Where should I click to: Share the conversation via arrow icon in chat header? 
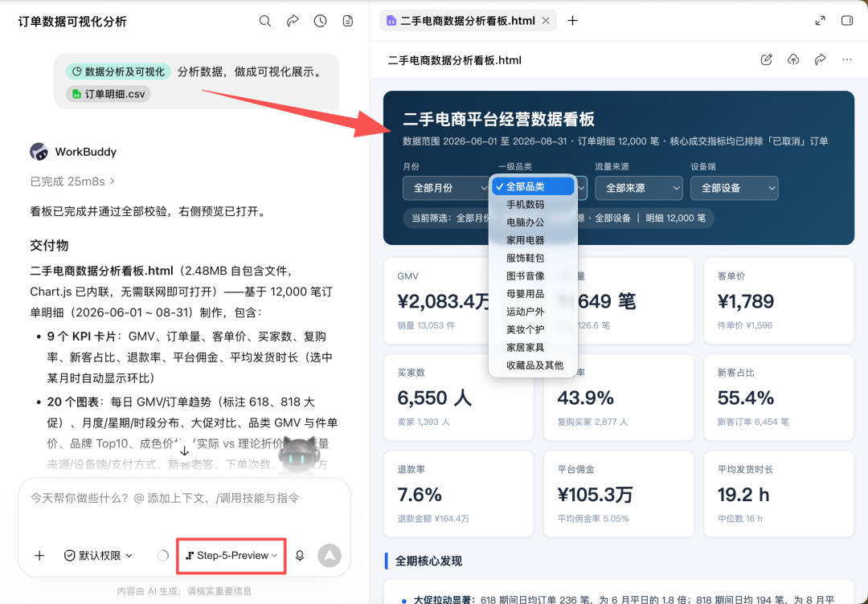(293, 21)
